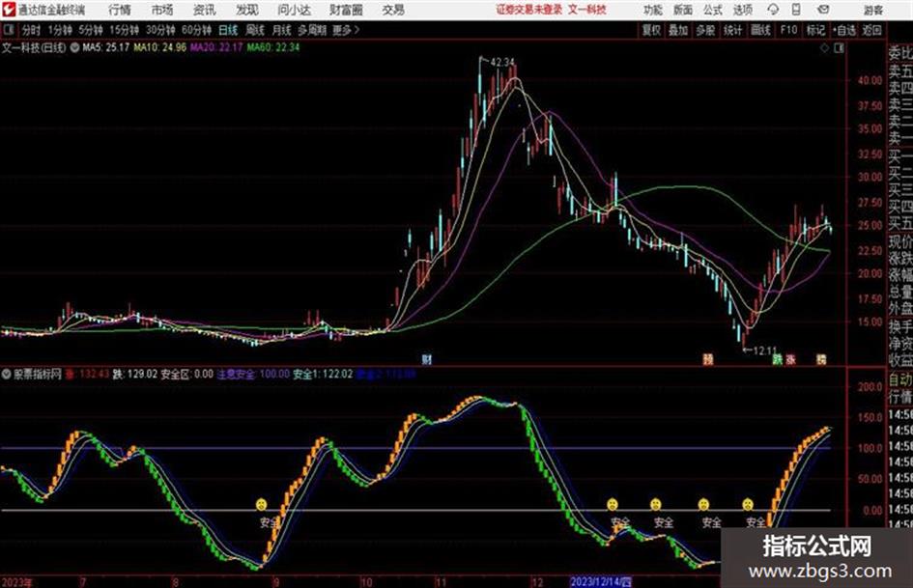The image size is (913, 588).
Task: Switch to the 月线 monthly tab
Action: (x=282, y=30)
